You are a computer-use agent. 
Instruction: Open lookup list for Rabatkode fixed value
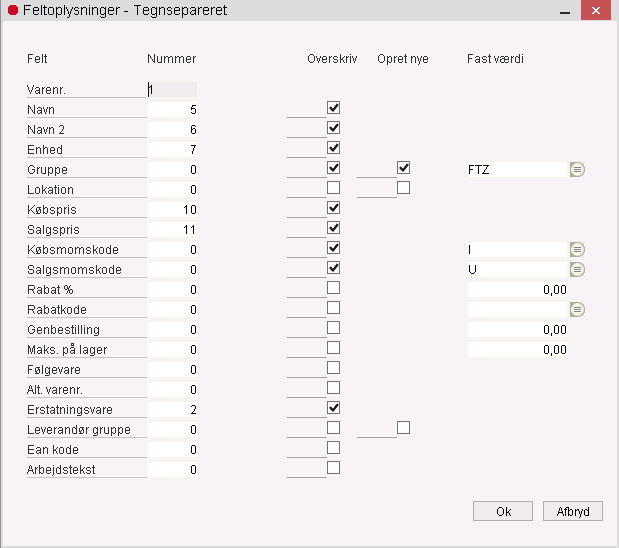tap(577, 310)
